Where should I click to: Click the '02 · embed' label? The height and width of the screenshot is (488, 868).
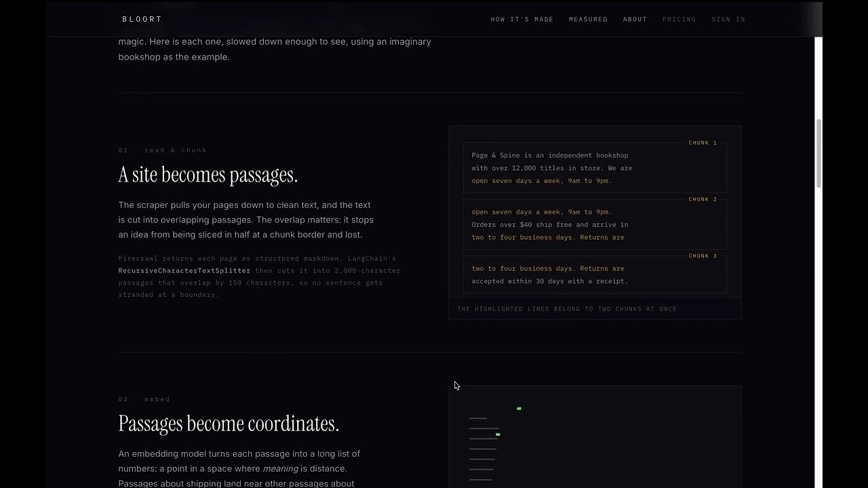tap(144, 399)
